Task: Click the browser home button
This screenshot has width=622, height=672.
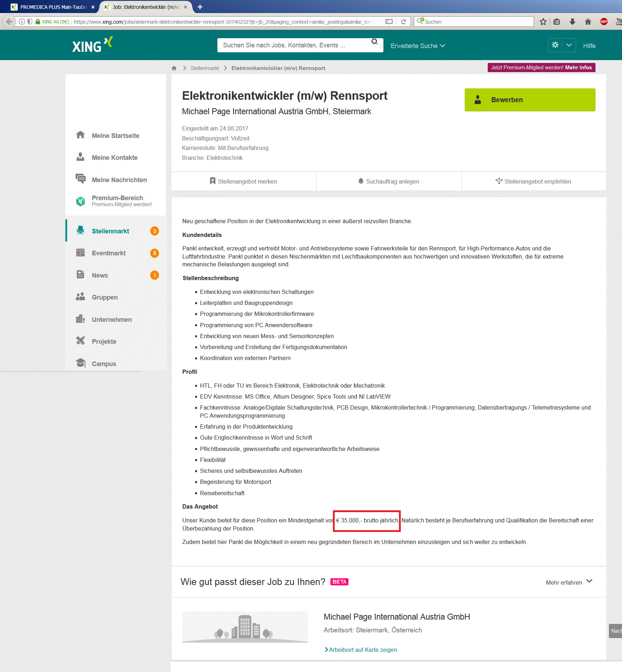Action: 588,22
